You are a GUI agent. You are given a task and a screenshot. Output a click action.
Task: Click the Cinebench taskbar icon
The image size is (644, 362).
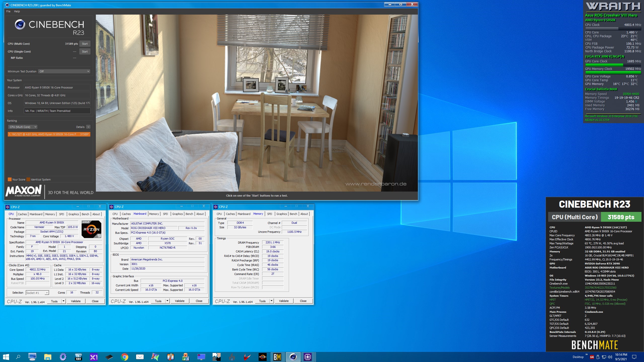[293, 357]
